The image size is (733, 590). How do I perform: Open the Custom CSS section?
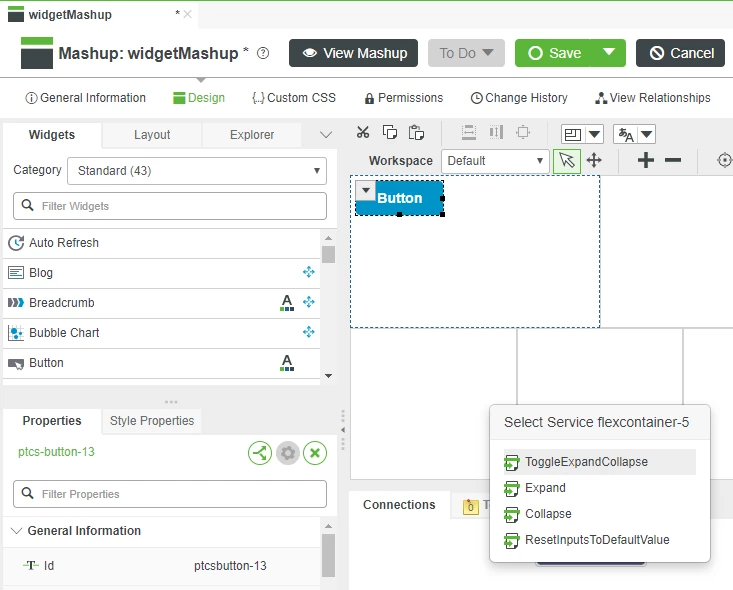[x=294, y=98]
